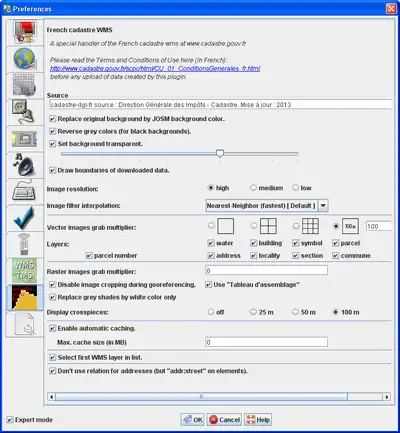Open the keyboard shortcuts tab
The width and height of the screenshot is (400, 433).
pyautogui.click(x=24, y=192)
